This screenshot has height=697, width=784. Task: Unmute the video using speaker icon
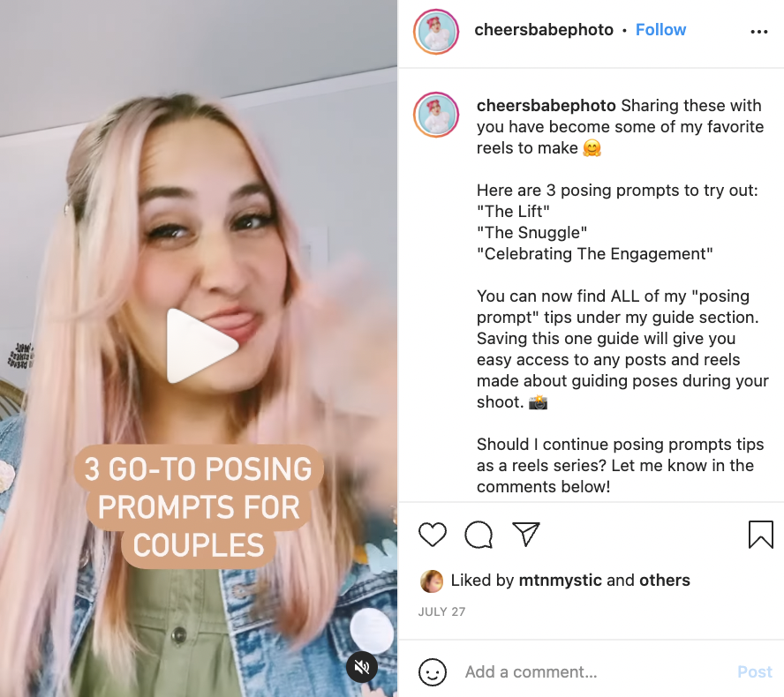coord(362,666)
